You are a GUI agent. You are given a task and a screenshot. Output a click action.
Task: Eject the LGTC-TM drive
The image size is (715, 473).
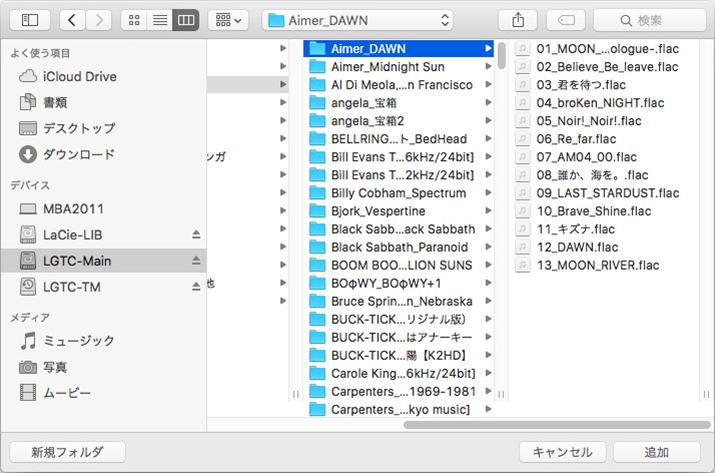[196, 287]
